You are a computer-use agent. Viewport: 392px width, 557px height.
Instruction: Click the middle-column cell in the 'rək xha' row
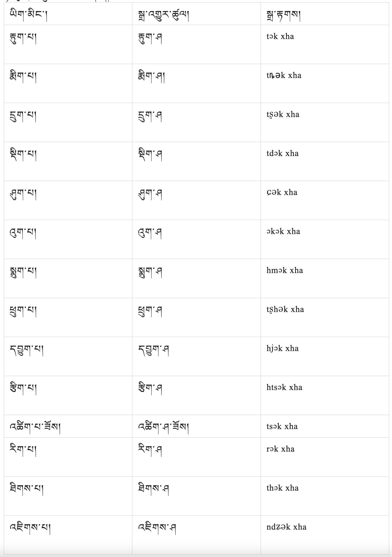pos(196,457)
